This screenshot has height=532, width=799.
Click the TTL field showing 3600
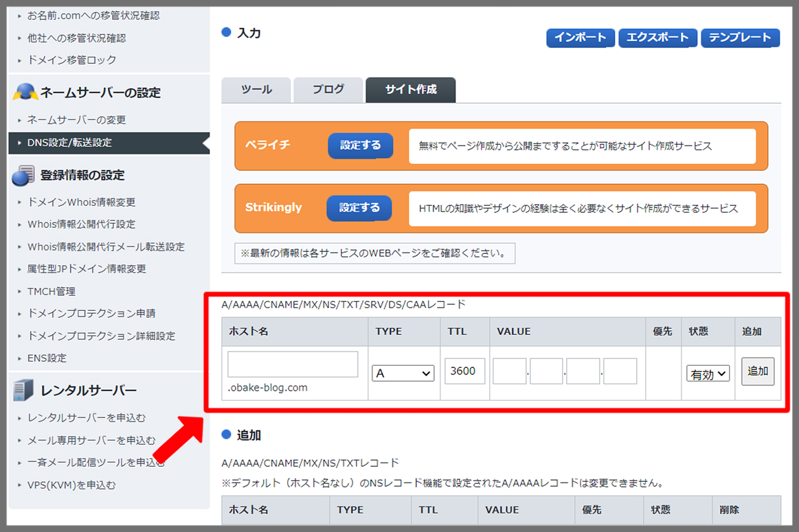click(464, 371)
